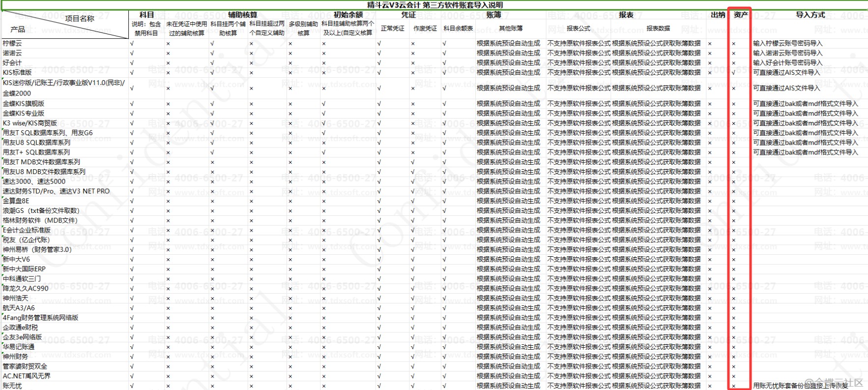Click the 作废凭证 cross mark for 诺诺云
The image size is (868, 390).
[x=413, y=53]
